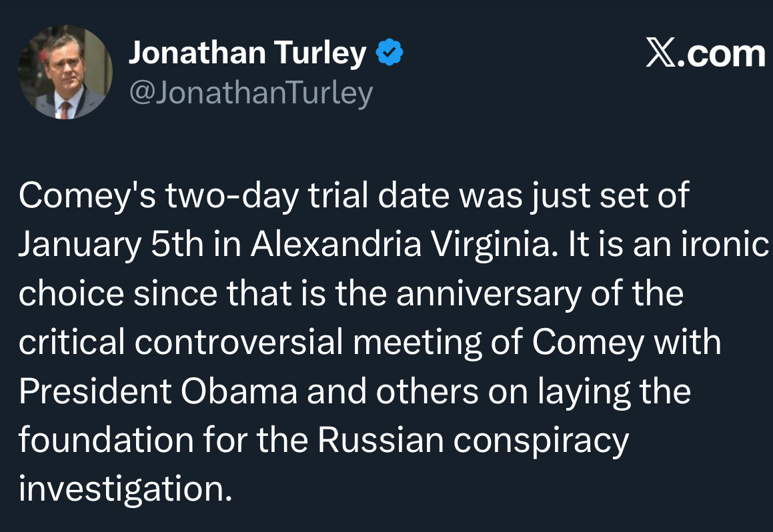
Task: Click Jonathan Turley's profile avatar
Action: 65,73
